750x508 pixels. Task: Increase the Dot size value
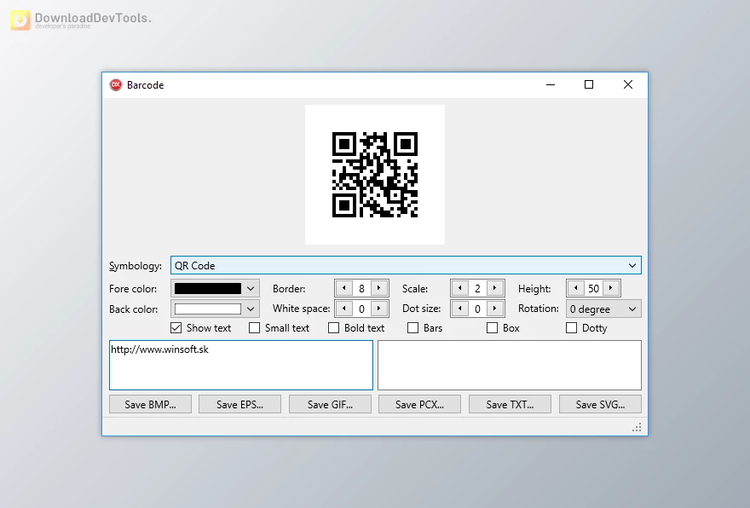pyautogui.click(x=495, y=309)
